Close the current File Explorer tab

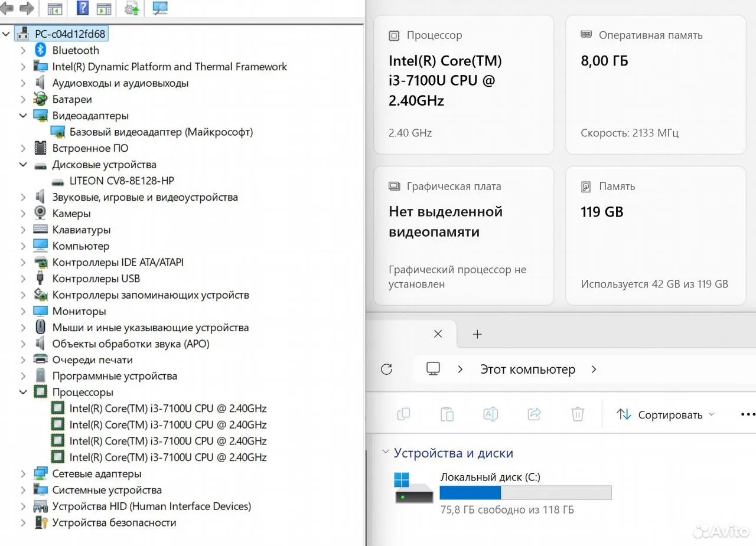pyautogui.click(x=438, y=334)
